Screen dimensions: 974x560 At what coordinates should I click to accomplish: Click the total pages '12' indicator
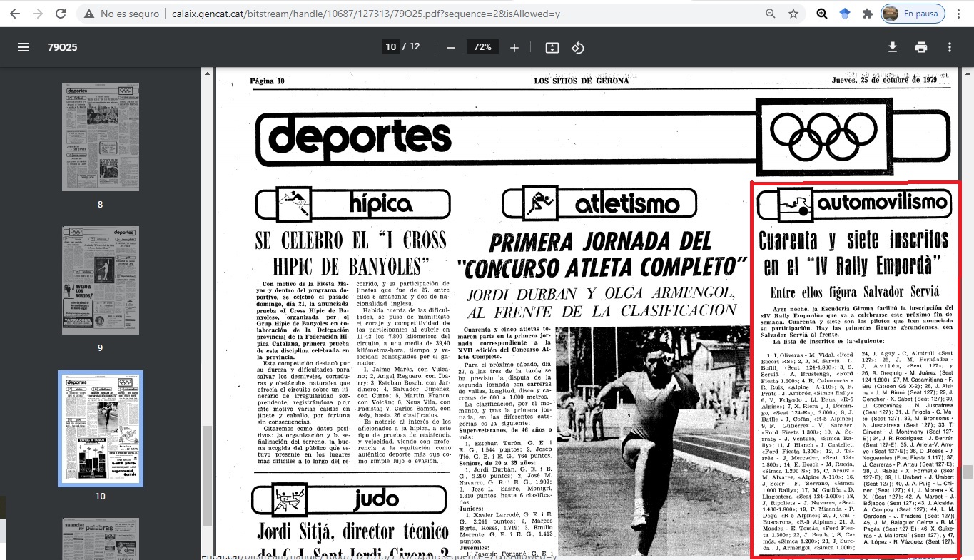coord(415,47)
